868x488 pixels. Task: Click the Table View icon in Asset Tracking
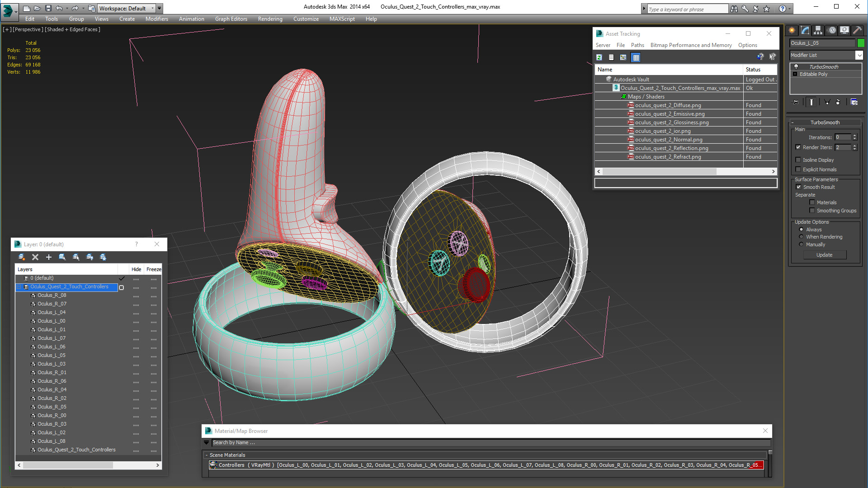[636, 57]
